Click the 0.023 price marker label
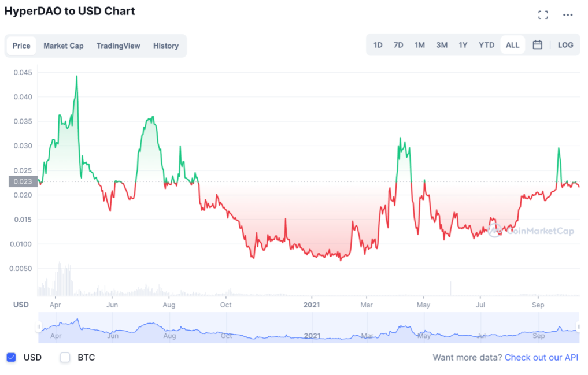Viewport: 588px width, 375px height. pyautogui.click(x=23, y=181)
